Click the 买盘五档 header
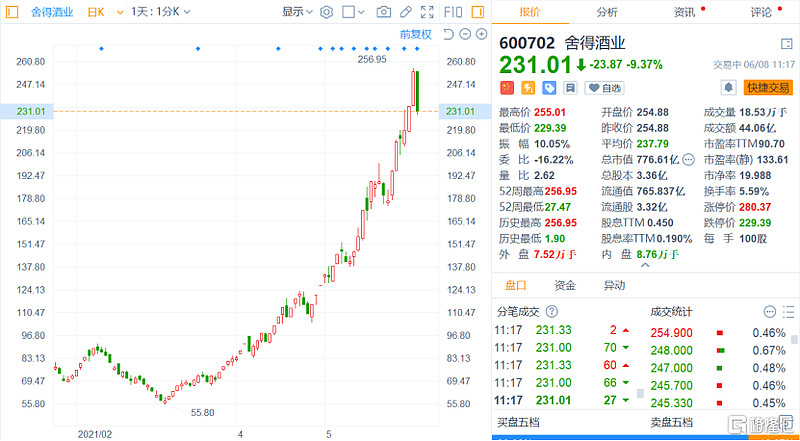800x441 pixels. pyautogui.click(x=518, y=422)
